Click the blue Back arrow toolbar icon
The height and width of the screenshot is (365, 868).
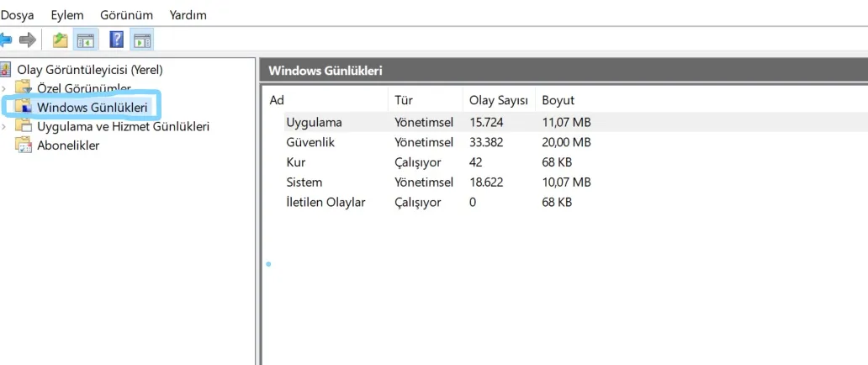(x=6, y=40)
